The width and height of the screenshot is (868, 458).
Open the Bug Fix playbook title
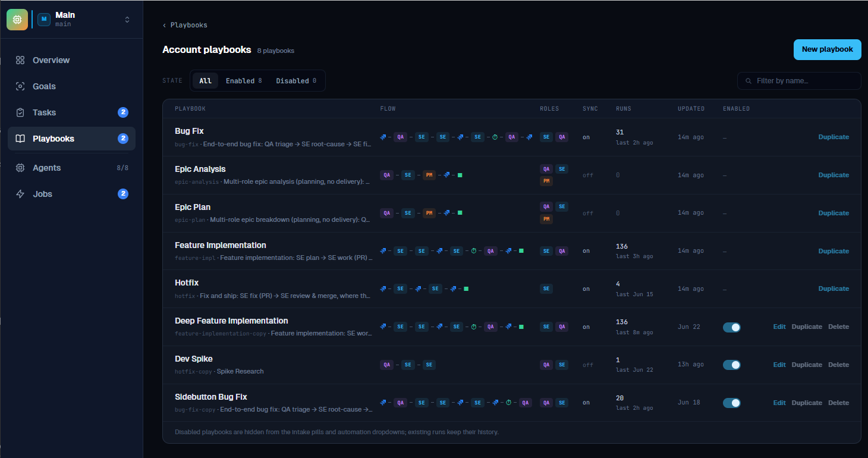coord(189,131)
